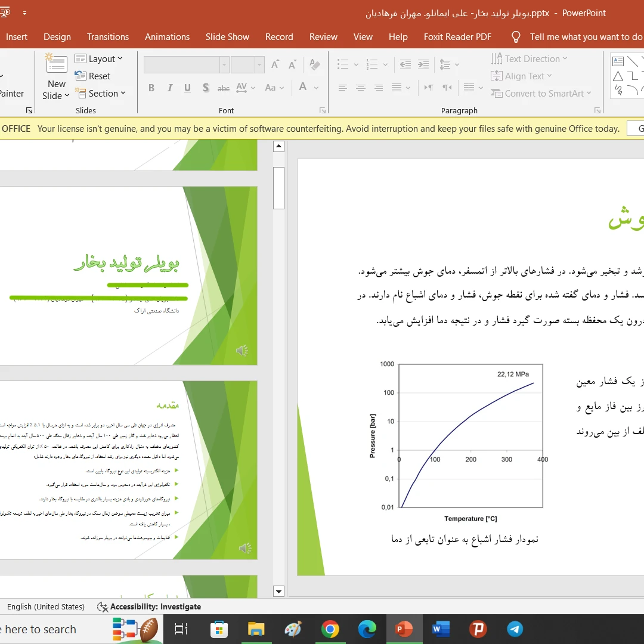
Task: Click Accessibility: Investigate in status bar
Action: click(149, 606)
